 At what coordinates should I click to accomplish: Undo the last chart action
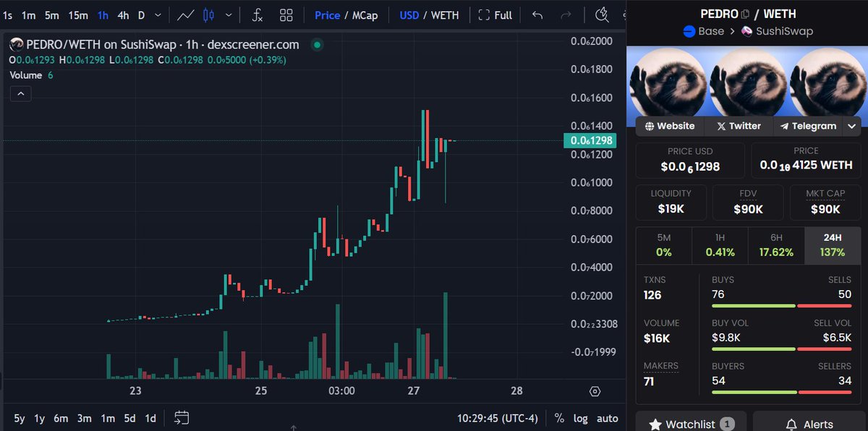pyautogui.click(x=537, y=14)
